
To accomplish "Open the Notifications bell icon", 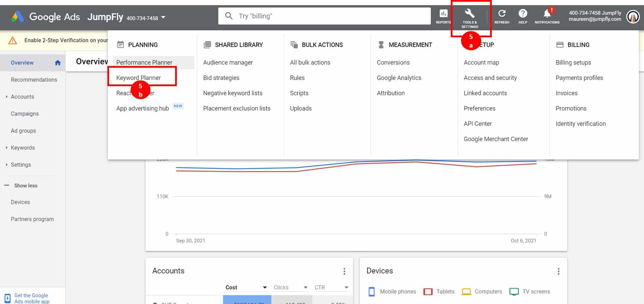I will 547,14.
